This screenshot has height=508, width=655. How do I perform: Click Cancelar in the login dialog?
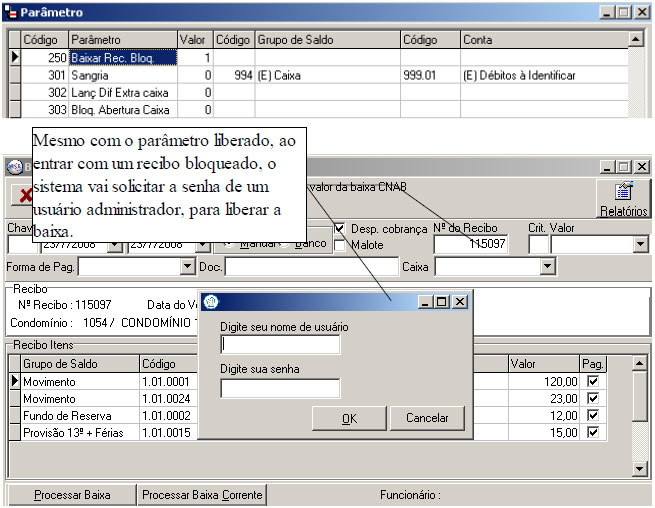click(x=427, y=418)
